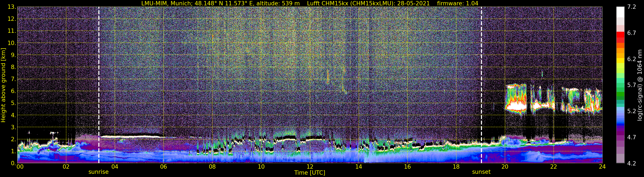Click colorbar value '4.7'

(x=632, y=137)
